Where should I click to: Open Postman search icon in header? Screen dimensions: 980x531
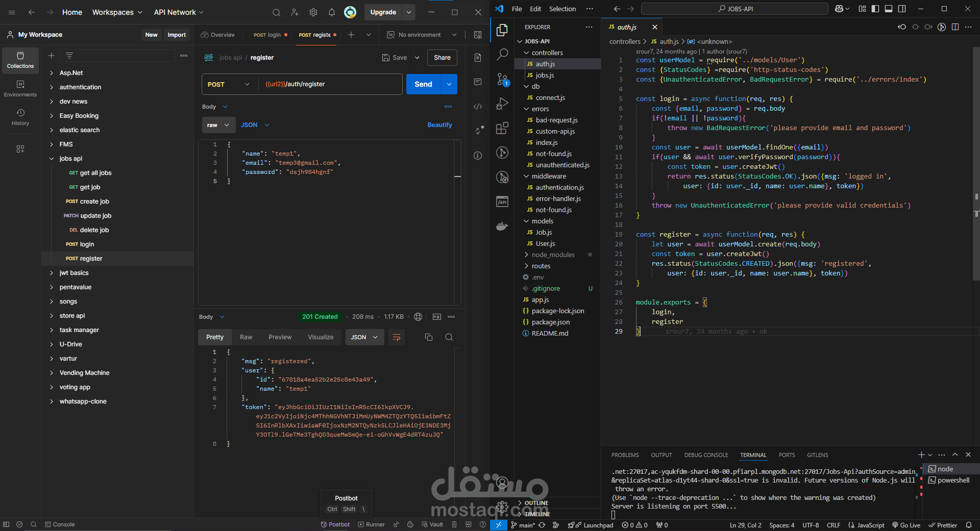276,12
